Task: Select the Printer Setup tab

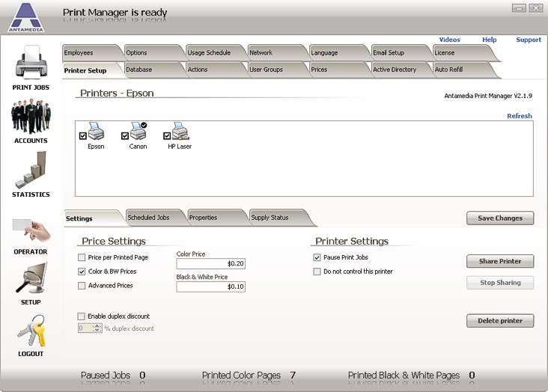Action: pyautogui.click(x=91, y=70)
